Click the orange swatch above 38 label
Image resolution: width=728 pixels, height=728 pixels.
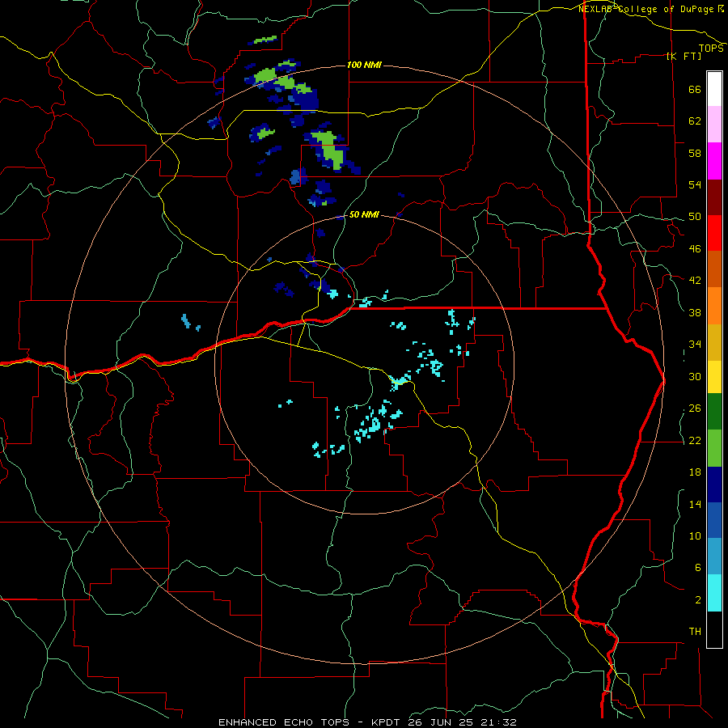pyautogui.click(x=714, y=306)
